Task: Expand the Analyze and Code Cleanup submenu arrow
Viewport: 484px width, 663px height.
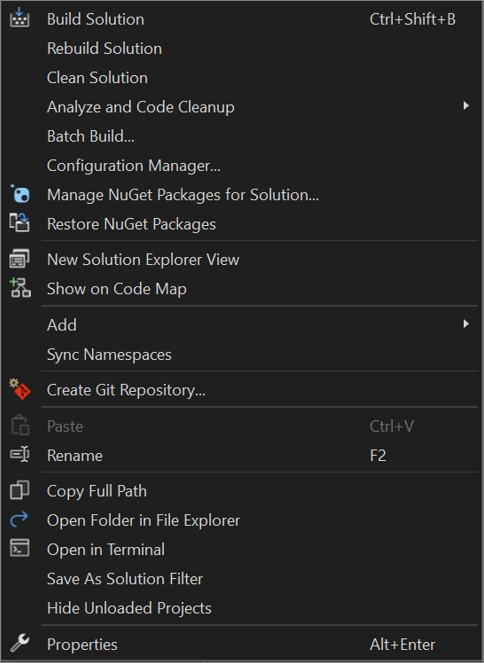Action: 466,106
